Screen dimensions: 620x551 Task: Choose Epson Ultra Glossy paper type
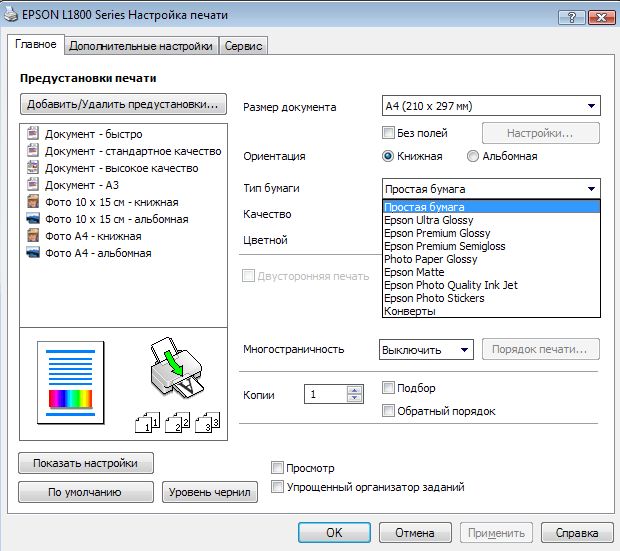click(491, 220)
